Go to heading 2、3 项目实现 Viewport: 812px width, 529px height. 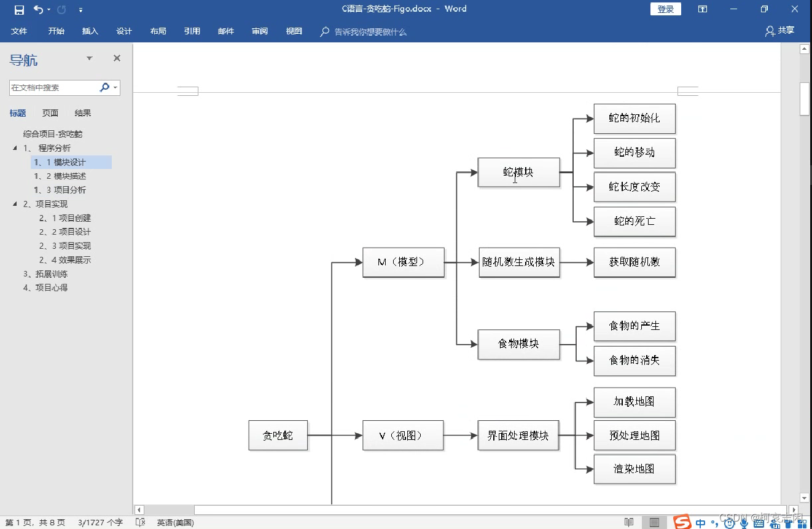(65, 246)
